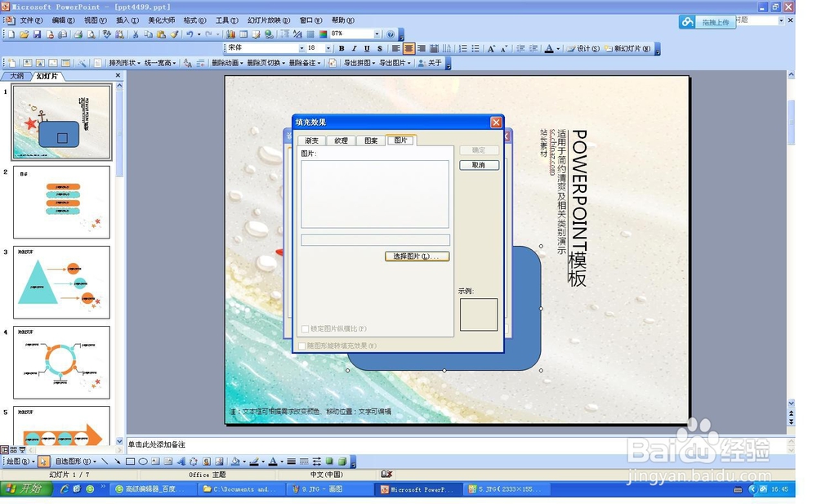Click the 取消 button in fill dialog
This screenshot has width=817, height=504.
click(479, 165)
